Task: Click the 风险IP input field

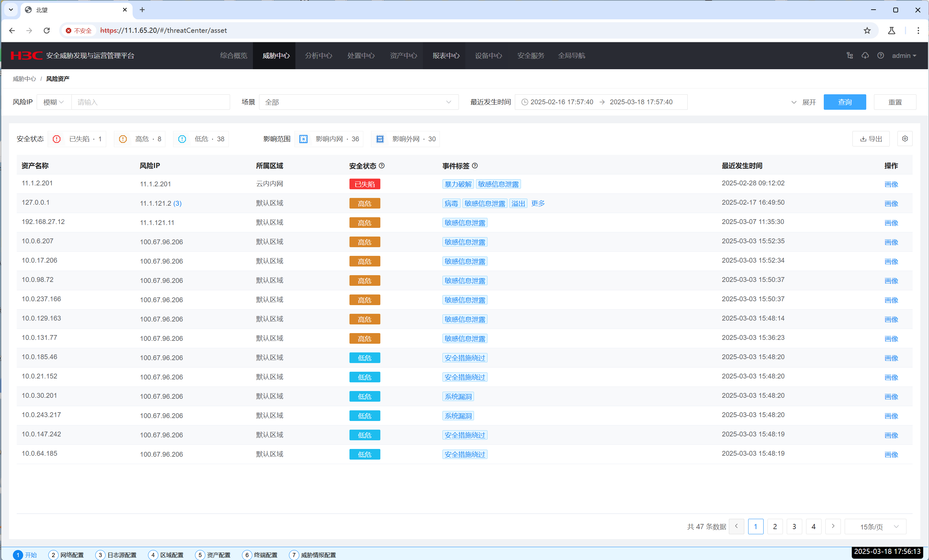Action: [150, 102]
